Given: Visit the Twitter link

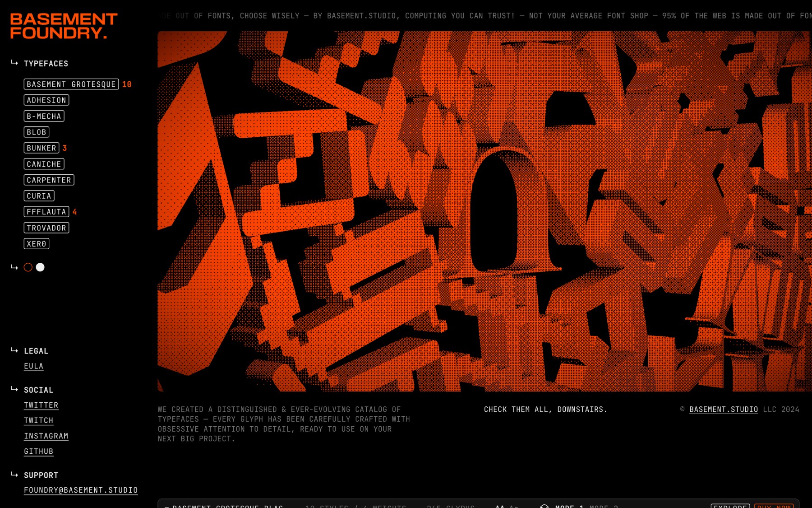Looking at the screenshot, I should [x=41, y=405].
